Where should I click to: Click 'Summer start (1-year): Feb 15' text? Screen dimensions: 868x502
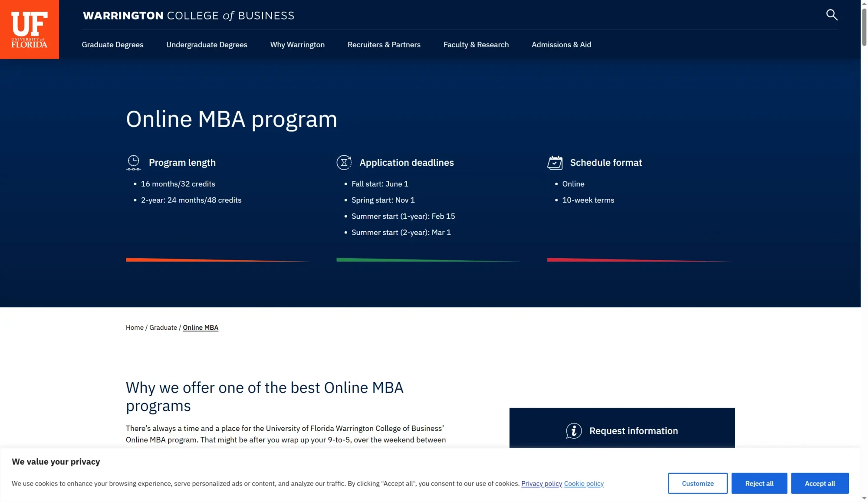403,216
